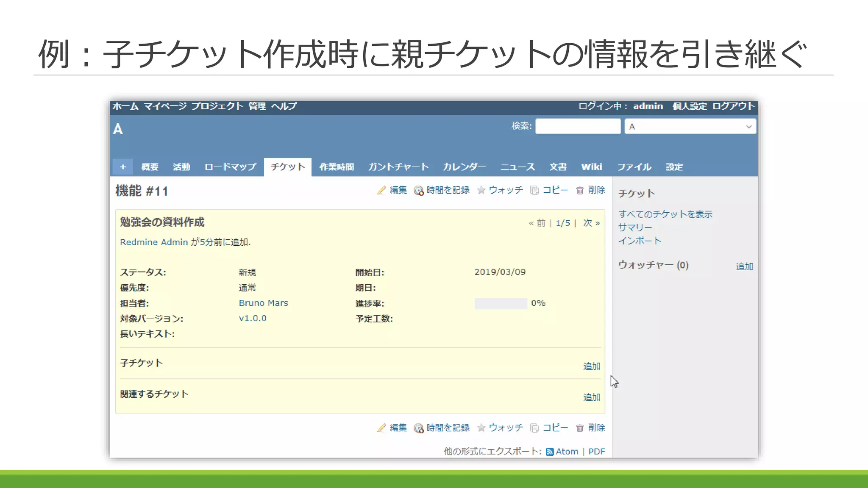The image size is (868, 488).
Task: Go to next ticket via 次
Action: [x=591, y=223]
